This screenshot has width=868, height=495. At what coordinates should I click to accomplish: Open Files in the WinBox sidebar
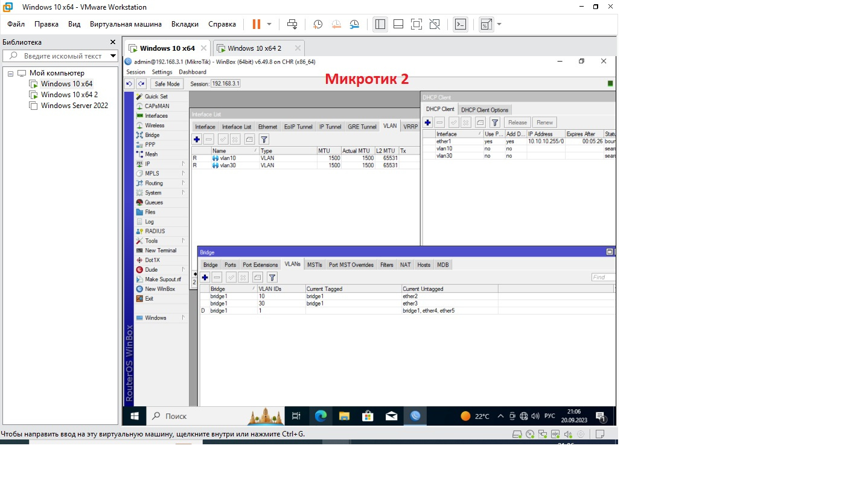pos(150,212)
